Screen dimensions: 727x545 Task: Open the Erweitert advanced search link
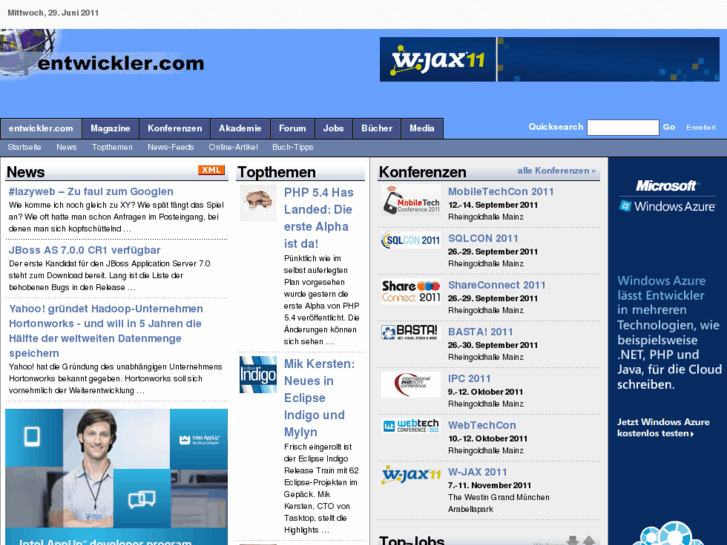pyautogui.click(x=701, y=128)
